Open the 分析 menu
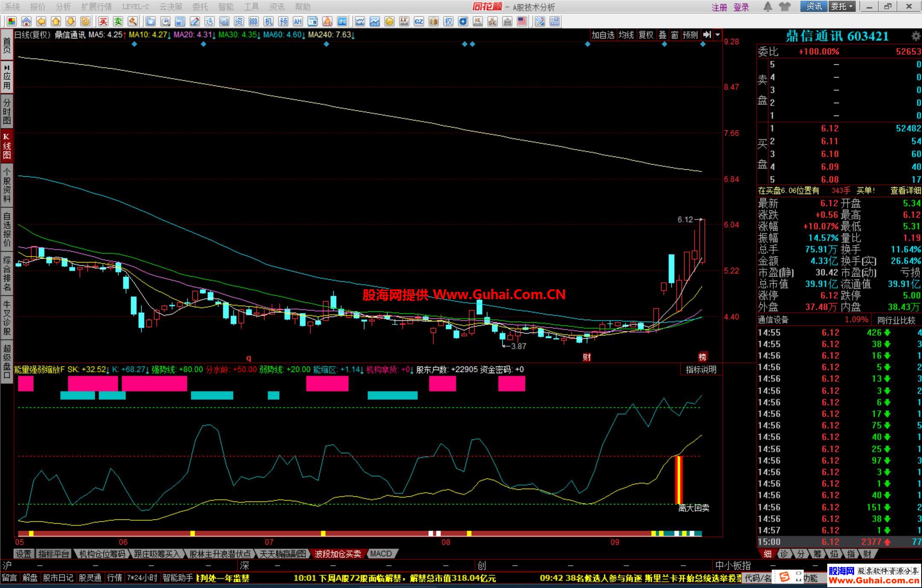This screenshot has width=922, height=588. 63,7
